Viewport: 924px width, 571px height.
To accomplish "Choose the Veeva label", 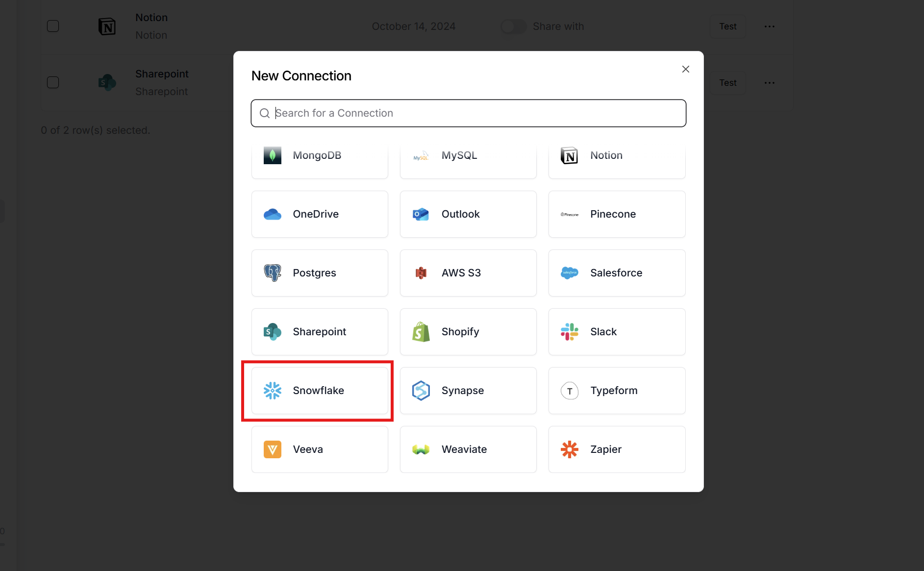I will point(308,449).
